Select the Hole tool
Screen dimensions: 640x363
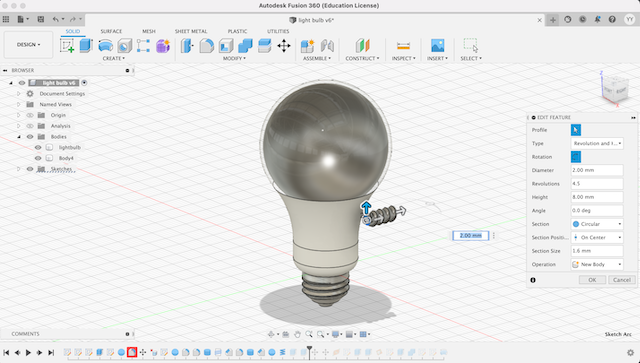[x=124, y=45]
